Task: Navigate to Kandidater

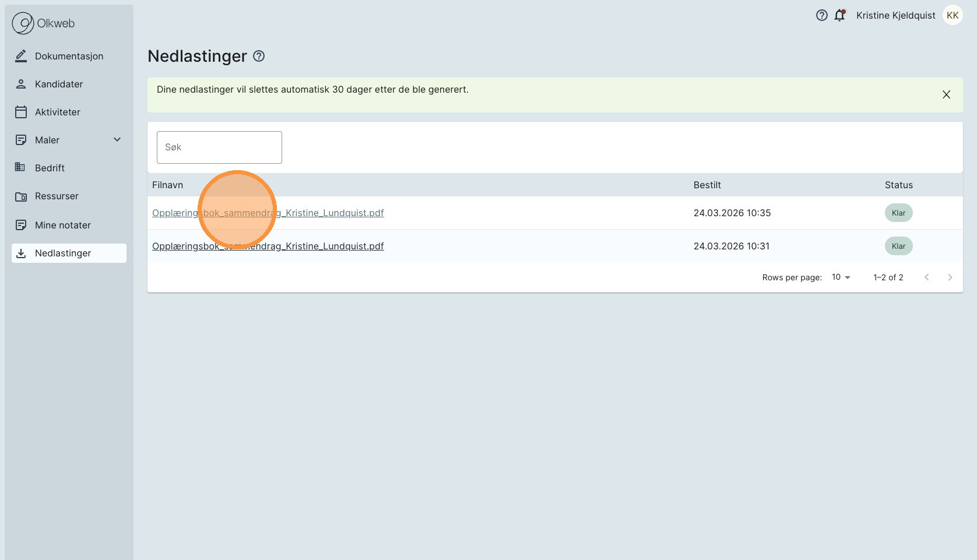Action: click(58, 84)
